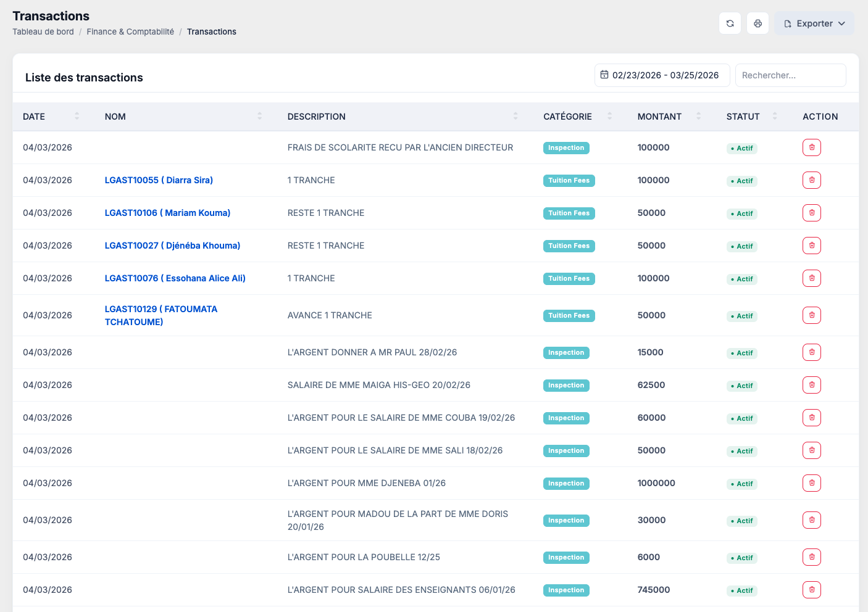Open the date range picker
The image size is (868, 612).
pyautogui.click(x=662, y=75)
